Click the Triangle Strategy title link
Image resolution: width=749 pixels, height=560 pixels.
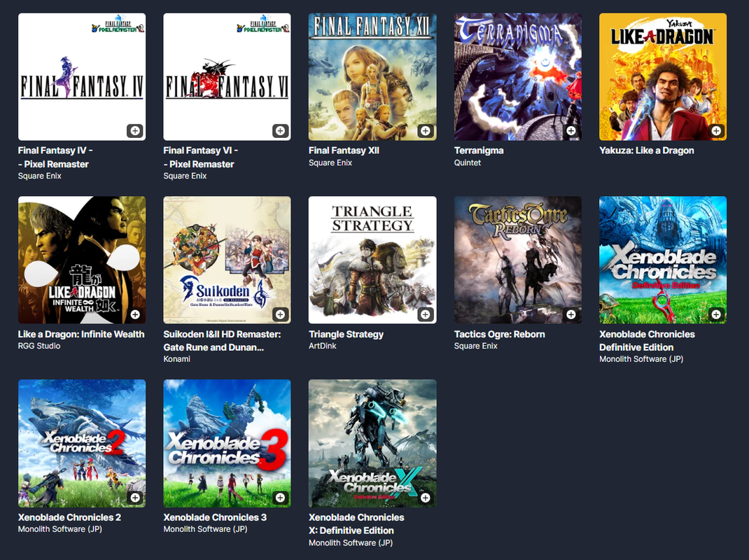pyautogui.click(x=346, y=334)
